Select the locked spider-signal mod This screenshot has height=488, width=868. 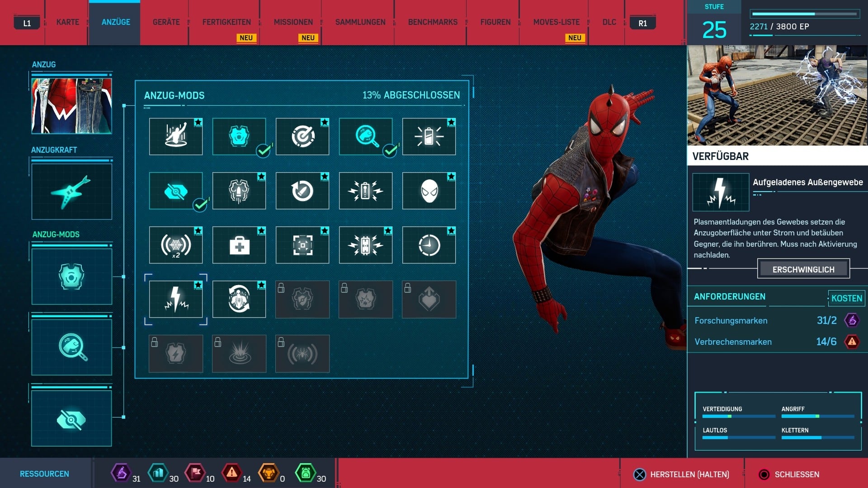[x=302, y=353]
